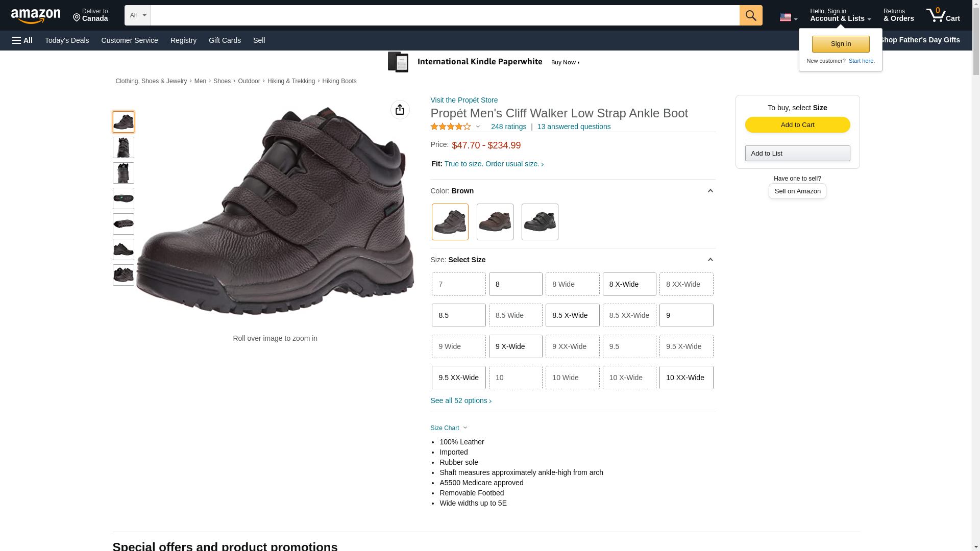Viewport: 980px width, 551px height.
Task: Click the star rating icons
Action: pos(451,127)
